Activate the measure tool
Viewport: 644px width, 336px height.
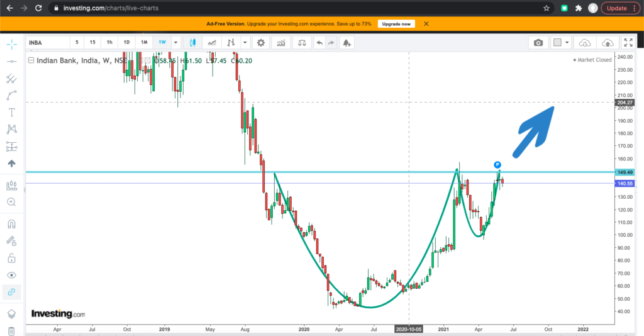(x=11, y=186)
